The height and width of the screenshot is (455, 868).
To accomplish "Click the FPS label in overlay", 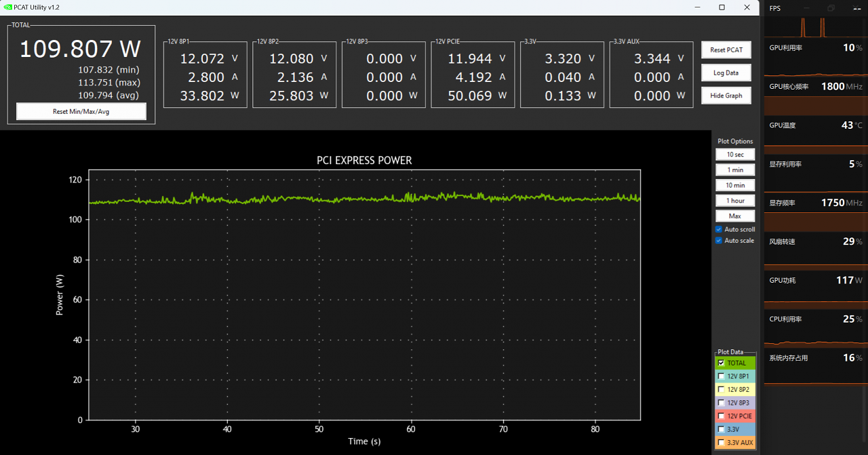I will (775, 8).
